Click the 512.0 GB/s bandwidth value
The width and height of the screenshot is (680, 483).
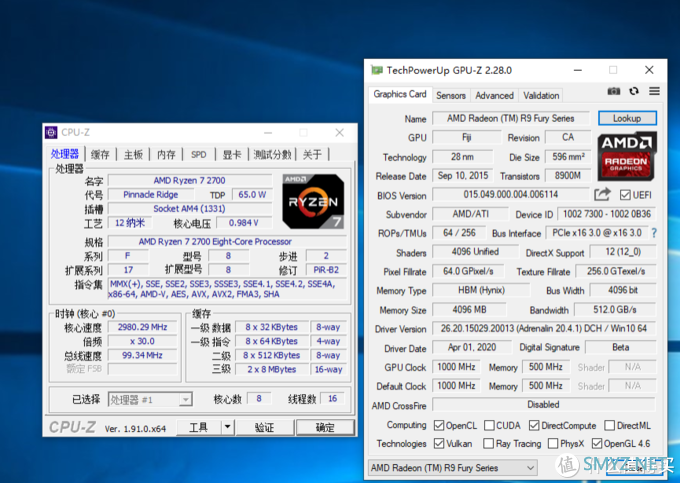point(615,310)
